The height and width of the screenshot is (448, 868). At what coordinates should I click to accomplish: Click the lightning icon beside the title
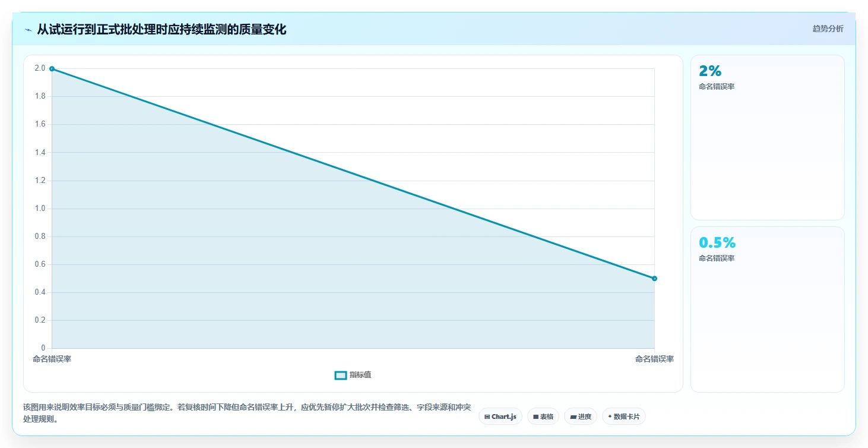click(28, 30)
